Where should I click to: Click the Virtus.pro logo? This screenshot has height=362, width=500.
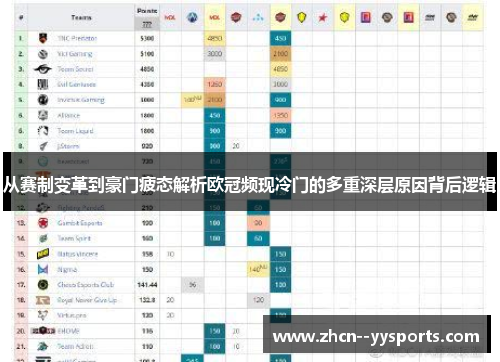tap(43, 315)
